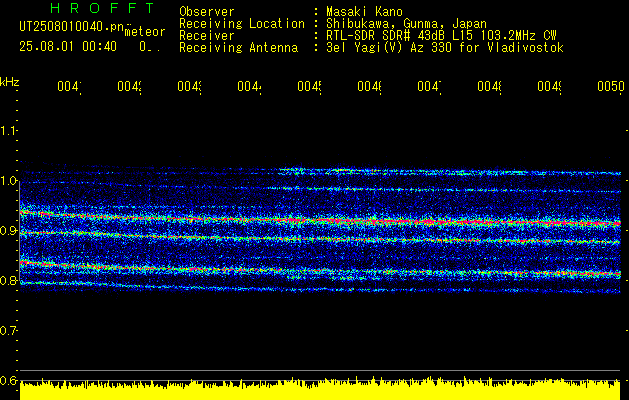Click the 0043 time marker
The image size is (629, 400).
pyautogui.click(x=189, y=86)
